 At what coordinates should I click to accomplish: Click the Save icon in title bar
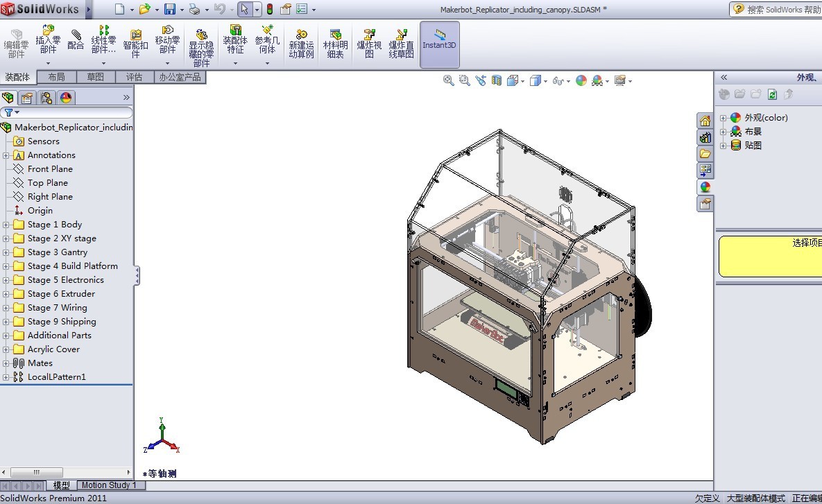tap(170, 9)
